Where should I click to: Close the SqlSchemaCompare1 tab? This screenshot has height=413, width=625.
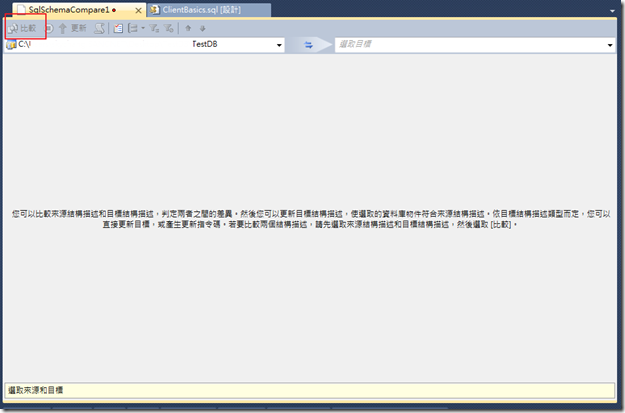[x=138, y=11]
